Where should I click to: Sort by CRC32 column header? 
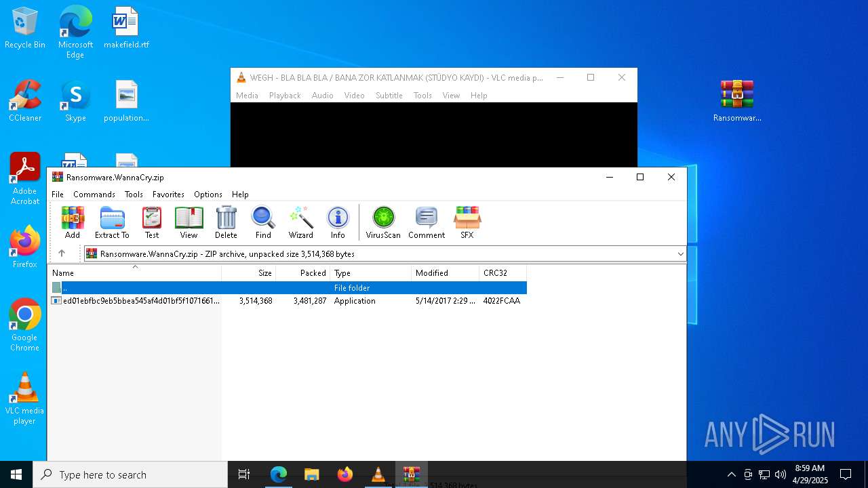tap(503, 273)
